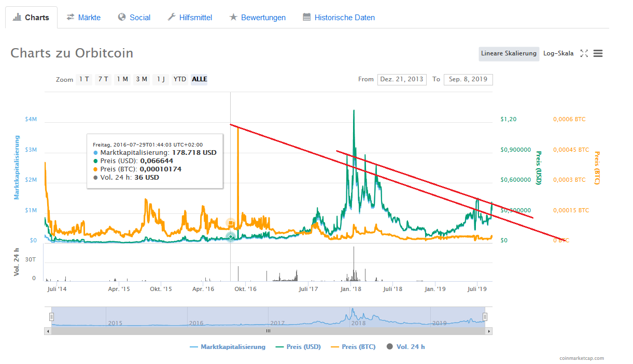Open the From date picker showing Dez. 21, 2013
This screenshot has width=633, height=364.
tap(402, 79)
